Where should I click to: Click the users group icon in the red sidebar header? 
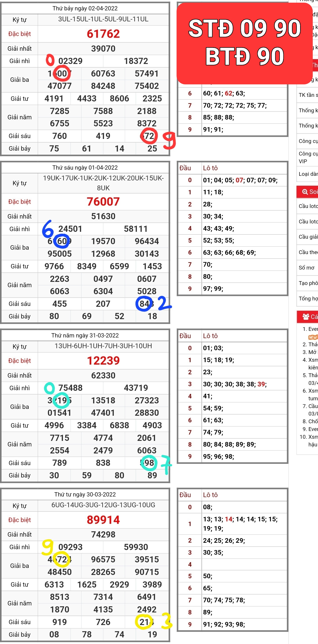(x=306, y=316)
